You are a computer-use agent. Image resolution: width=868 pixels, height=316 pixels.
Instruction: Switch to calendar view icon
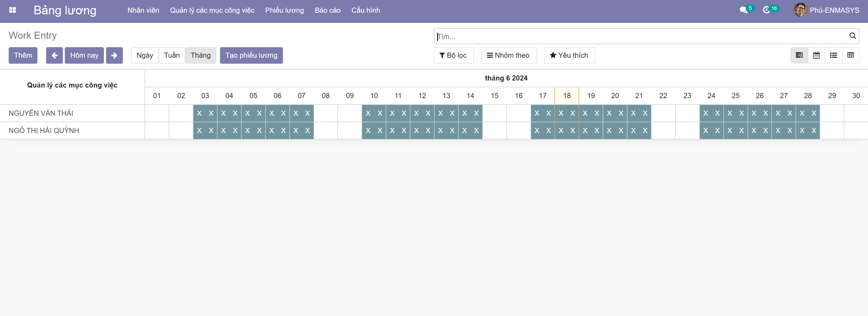point(816,55)
